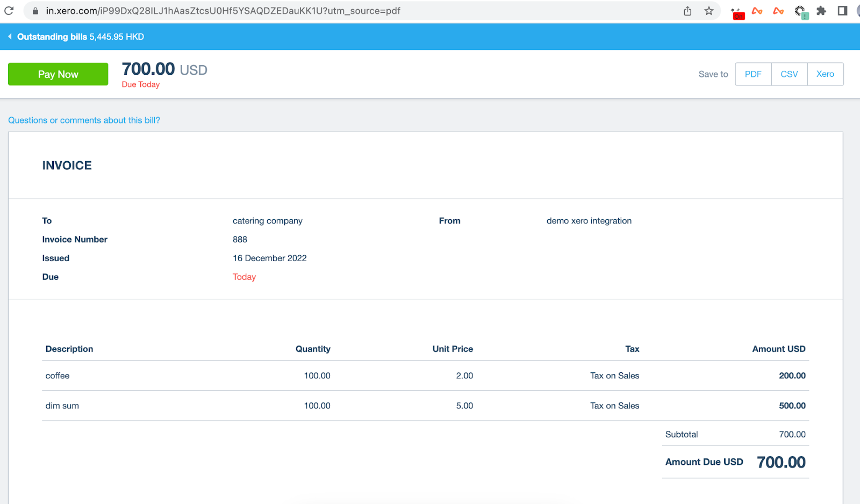Click the Amount Due USD total
The width and height of the screenshot is (860, 504).
(780, 462)
